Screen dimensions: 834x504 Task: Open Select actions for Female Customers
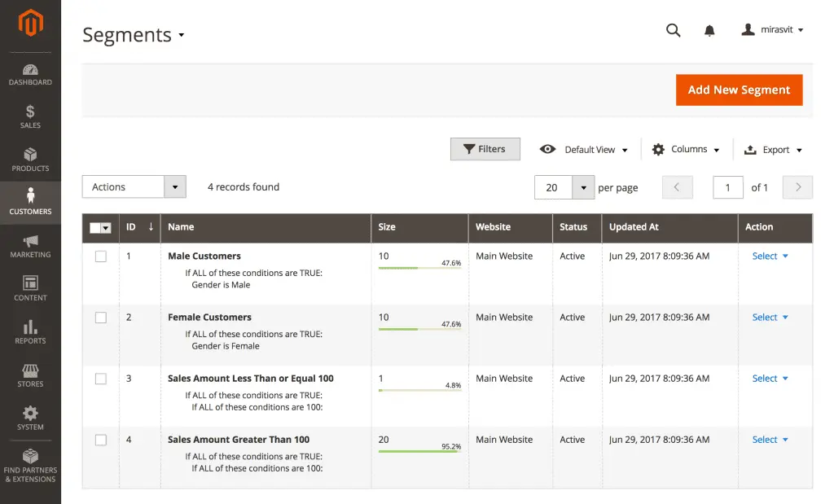tap(768, 317)
